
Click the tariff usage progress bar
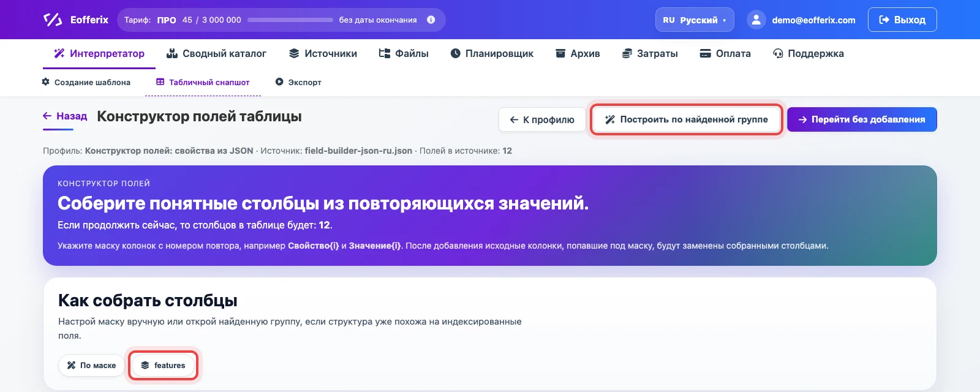point(290,20)
